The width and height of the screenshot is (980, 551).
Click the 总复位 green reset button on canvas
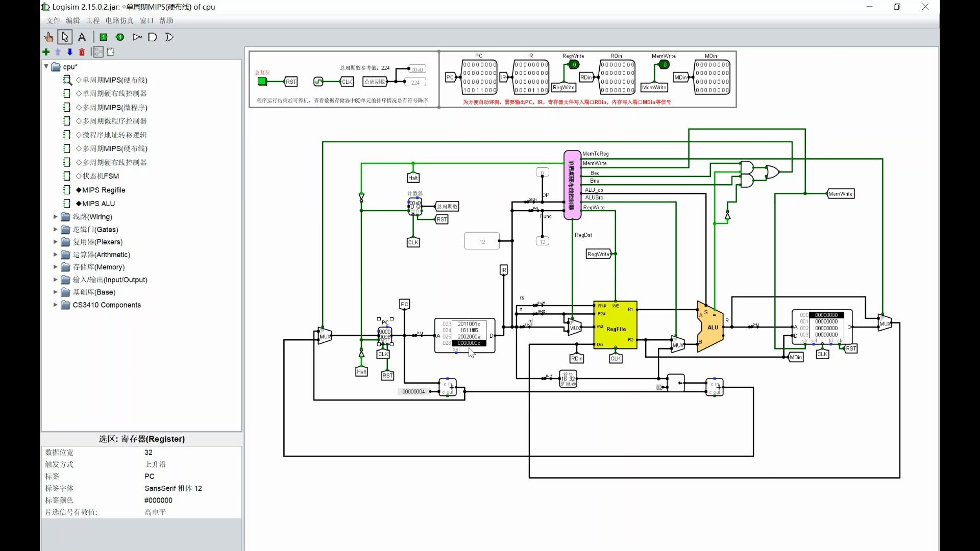coord(262,81)
